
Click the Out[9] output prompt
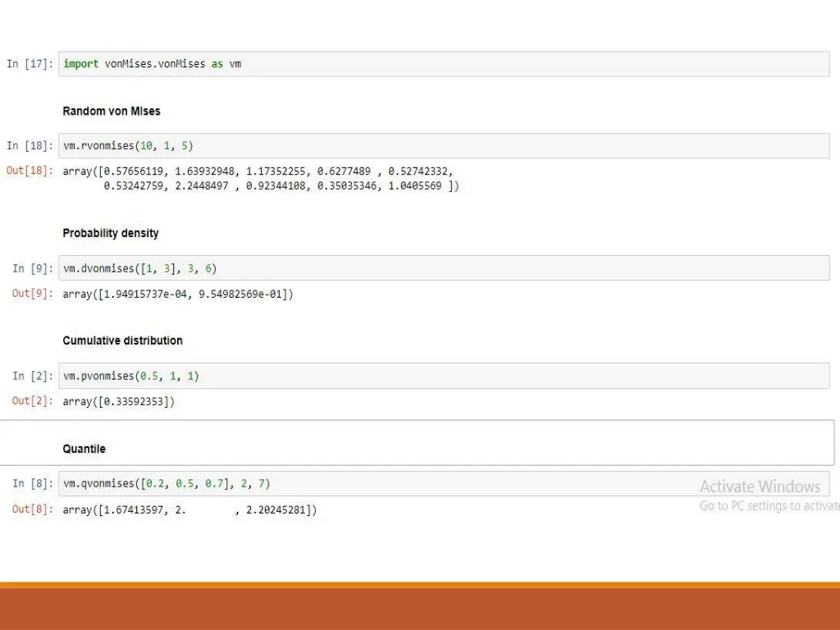[x=33, y=294]
